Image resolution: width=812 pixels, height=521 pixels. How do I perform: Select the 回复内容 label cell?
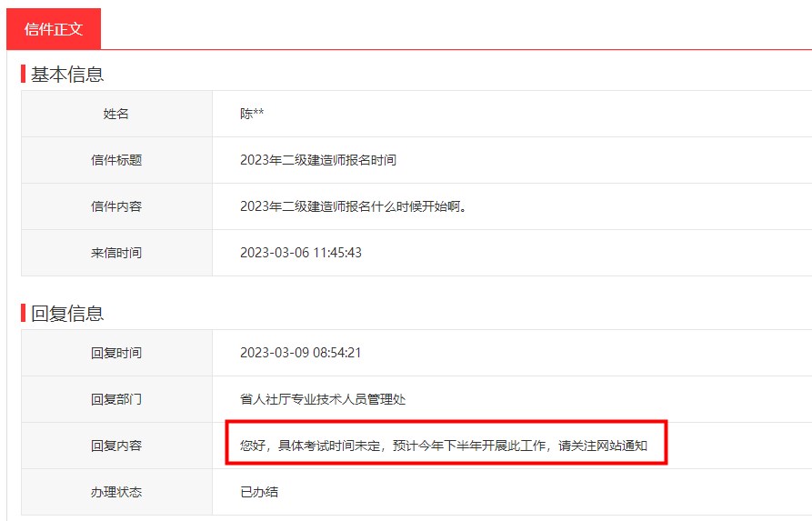pos(116,446)
